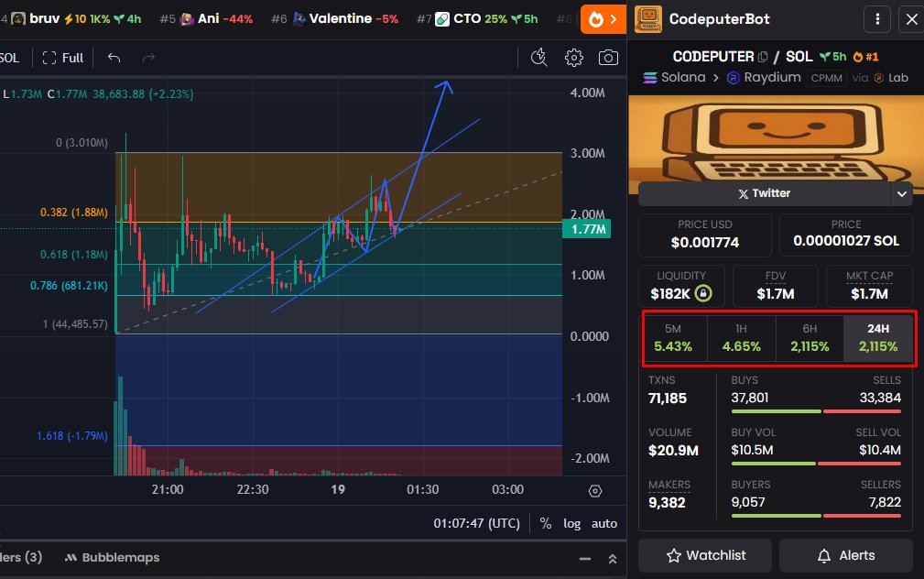Open the trending fire icon button

pyautogui.click(x=603, y=19)
